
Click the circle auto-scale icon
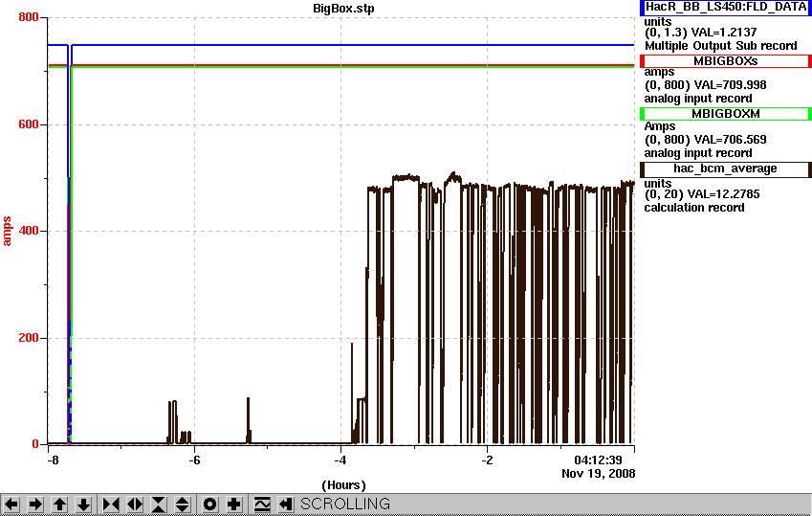[x=209, y=505]
